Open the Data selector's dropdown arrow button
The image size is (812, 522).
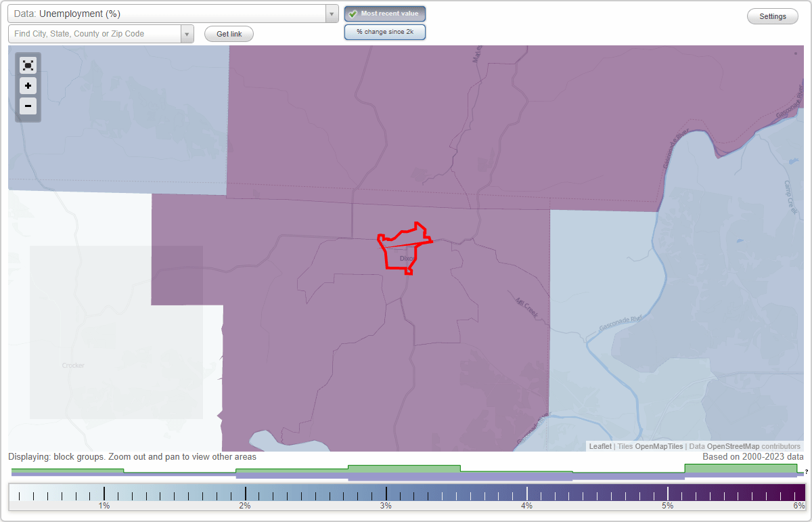(x=331, y=13)
